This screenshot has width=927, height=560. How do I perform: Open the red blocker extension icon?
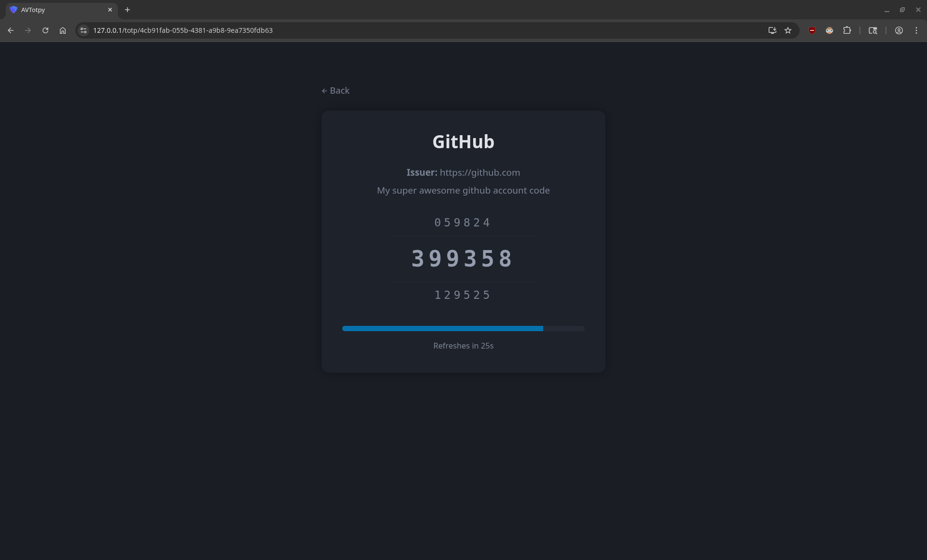(812, 30)
